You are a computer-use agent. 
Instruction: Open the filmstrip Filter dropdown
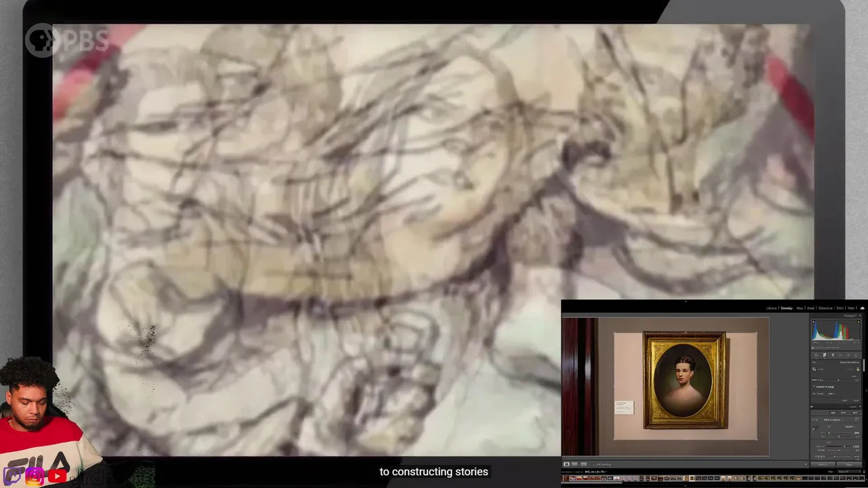click(849, 472)
